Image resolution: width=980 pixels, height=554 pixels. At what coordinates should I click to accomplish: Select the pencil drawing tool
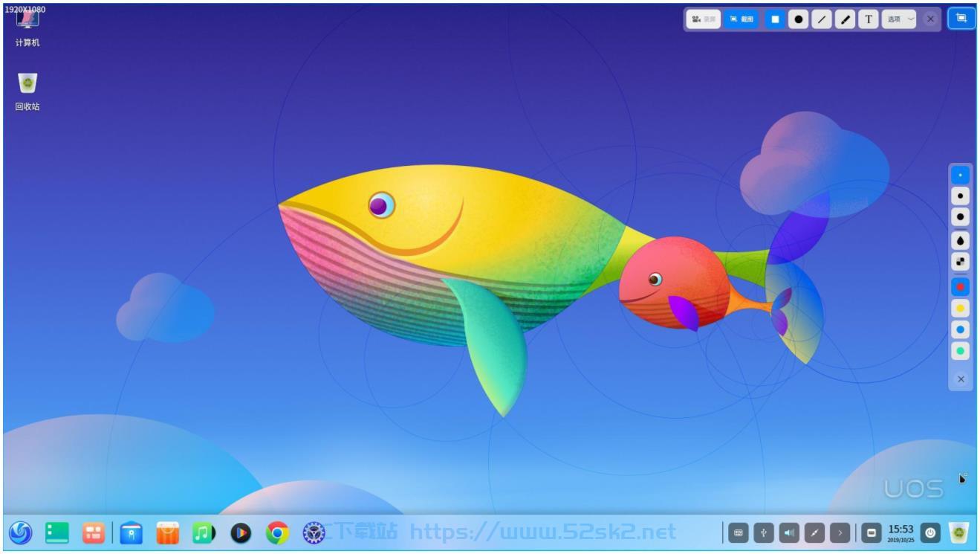[845, 19]
